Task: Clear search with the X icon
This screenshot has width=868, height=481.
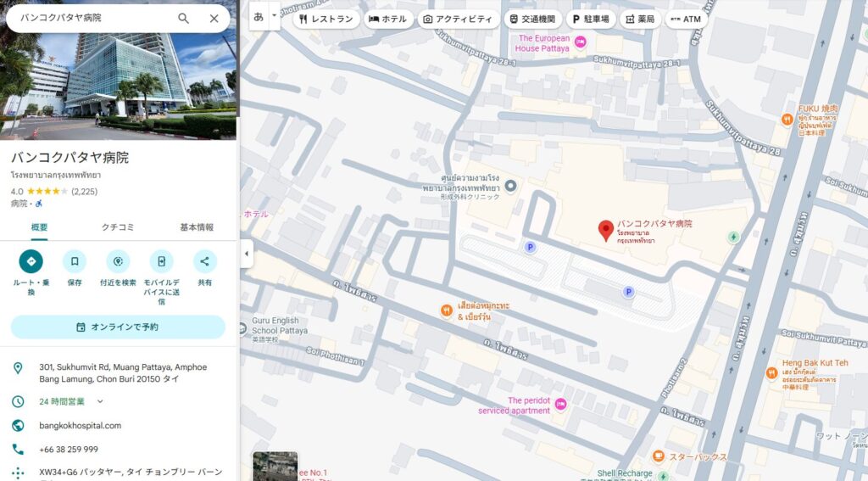Action: pyautogui.click(x=214, y=18)
